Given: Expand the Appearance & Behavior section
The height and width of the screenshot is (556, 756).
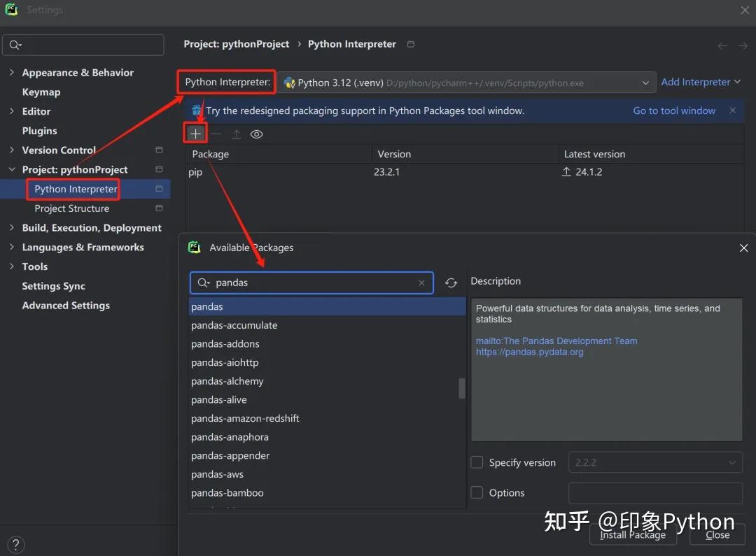Looking at the screenshot, I should (11, 73).
